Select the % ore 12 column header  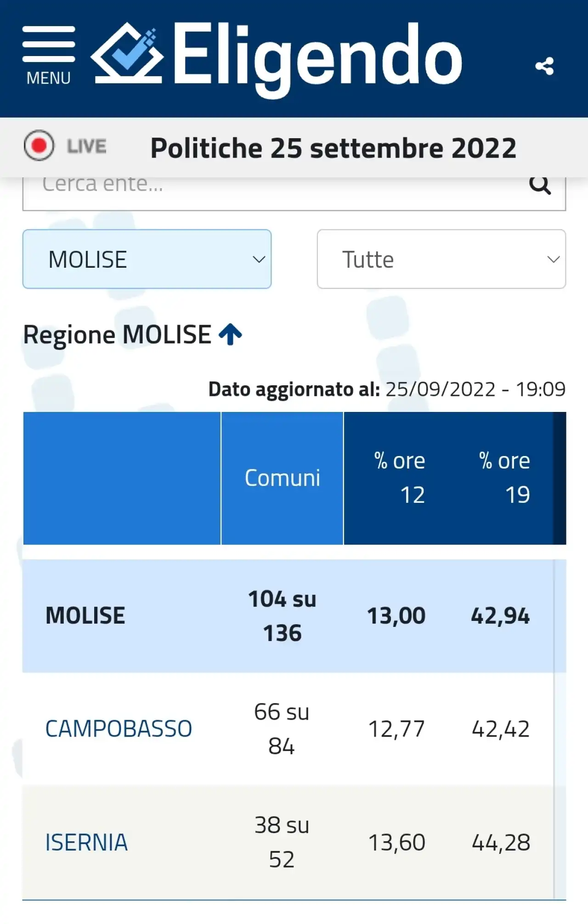point(400,478)
